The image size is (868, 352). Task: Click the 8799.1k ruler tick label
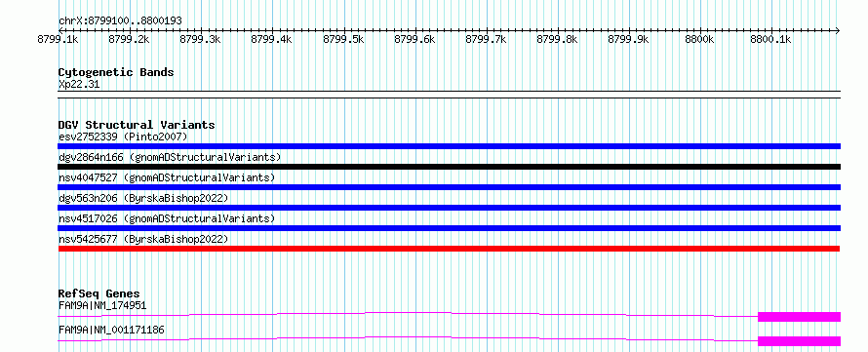58,39
